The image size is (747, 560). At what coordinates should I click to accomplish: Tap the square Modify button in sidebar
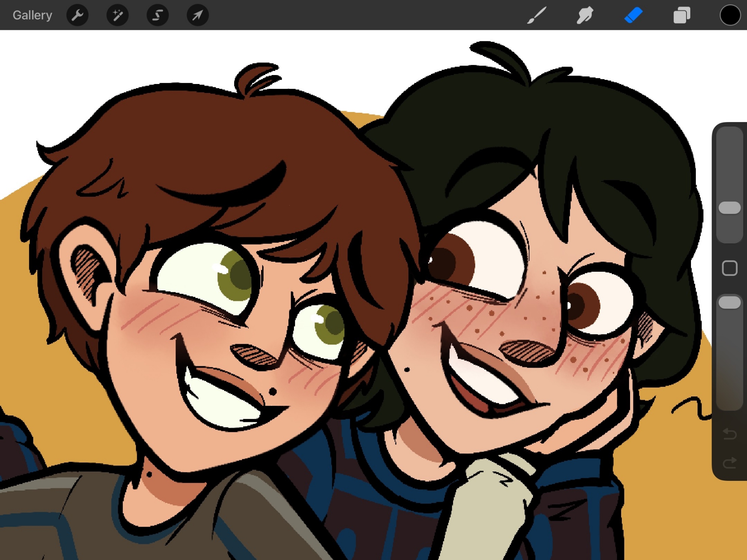coord(729,268)
